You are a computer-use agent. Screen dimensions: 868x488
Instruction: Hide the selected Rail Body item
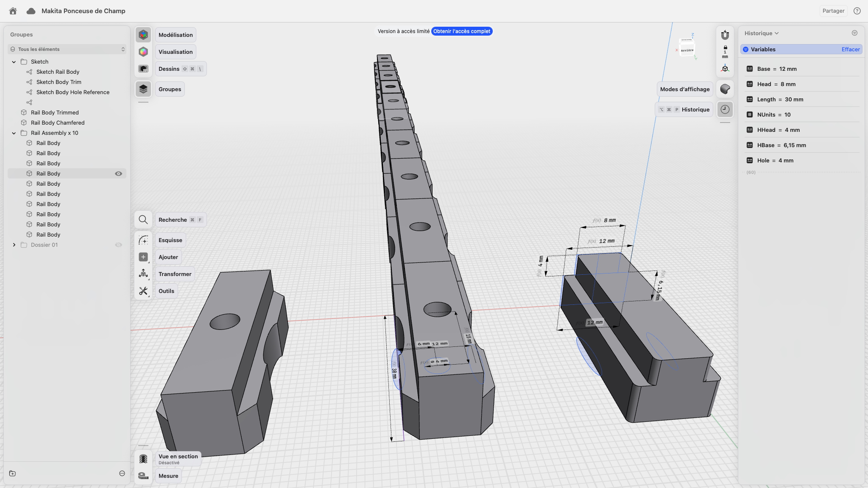pos(119,173)
